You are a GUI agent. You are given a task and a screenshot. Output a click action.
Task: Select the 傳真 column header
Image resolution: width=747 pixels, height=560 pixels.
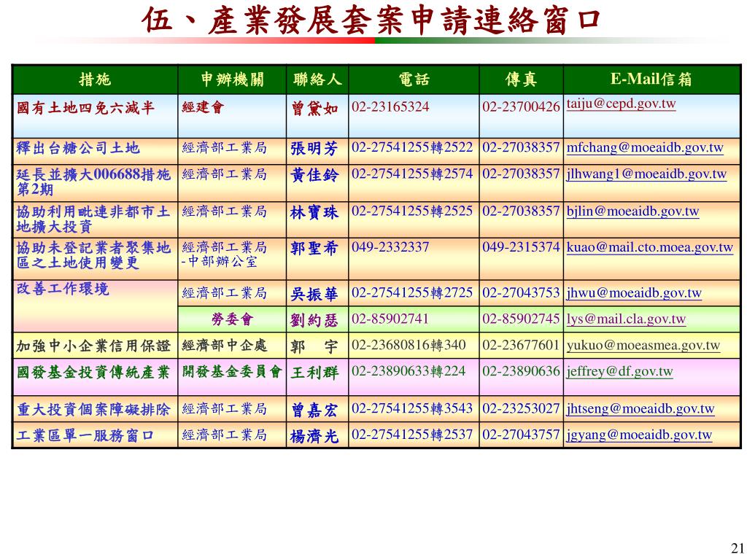click(x=521, y=79)
